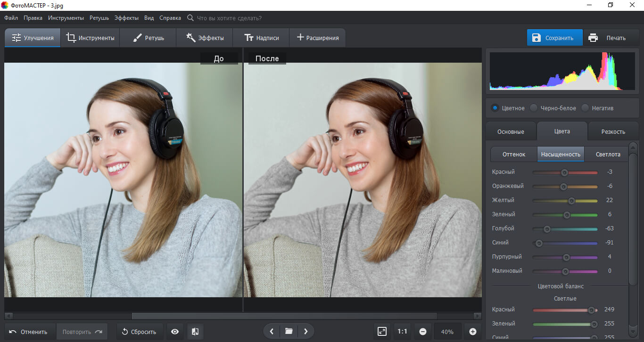Open the folder browse icon
This screenshot has height=342, width=644.
tap(289, 332)
